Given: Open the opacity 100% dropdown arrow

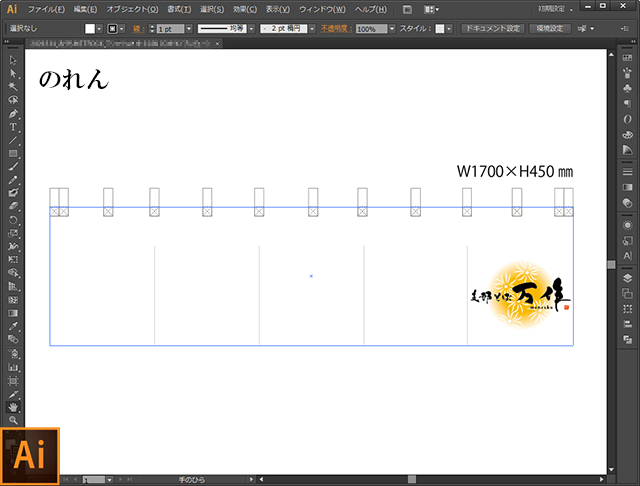Looking at the screenshot, I should [392, 29].
